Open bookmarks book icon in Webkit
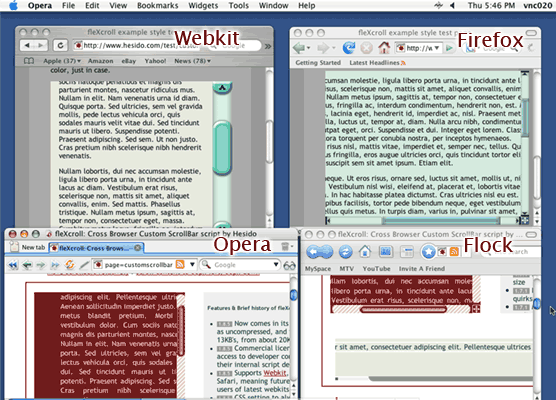Image resolution: width=556 pixels, height=400 pixels. tap(29, 61)
